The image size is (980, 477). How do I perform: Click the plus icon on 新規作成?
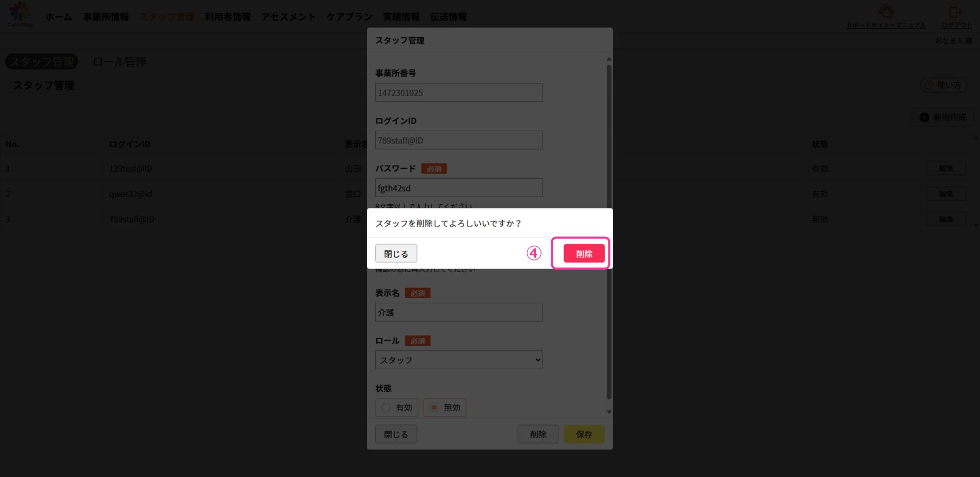click(x=924, y=117)
